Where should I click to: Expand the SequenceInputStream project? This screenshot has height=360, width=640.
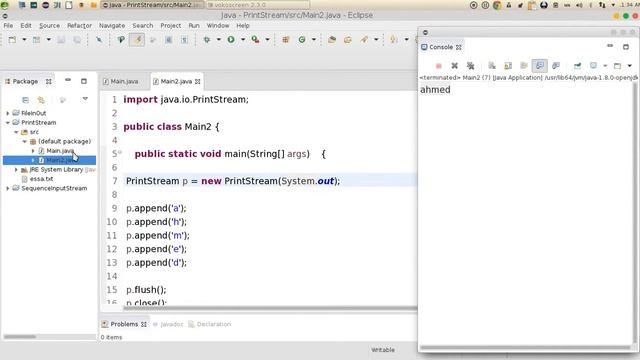pyautogui.click(x=7, y=188)
